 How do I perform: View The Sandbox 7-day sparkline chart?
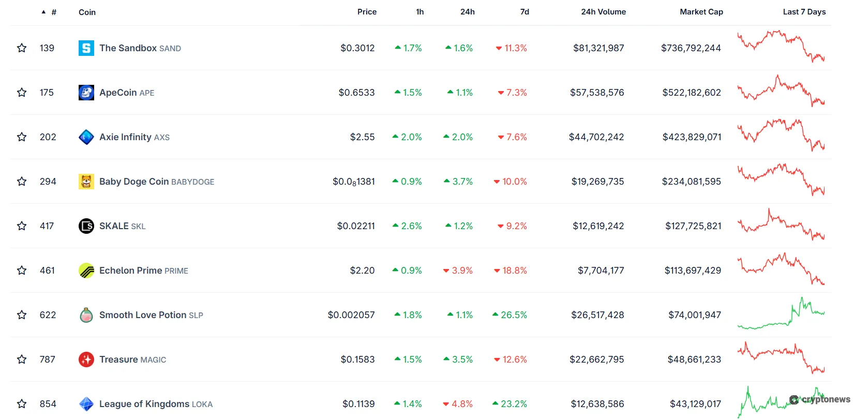[781, 47]
